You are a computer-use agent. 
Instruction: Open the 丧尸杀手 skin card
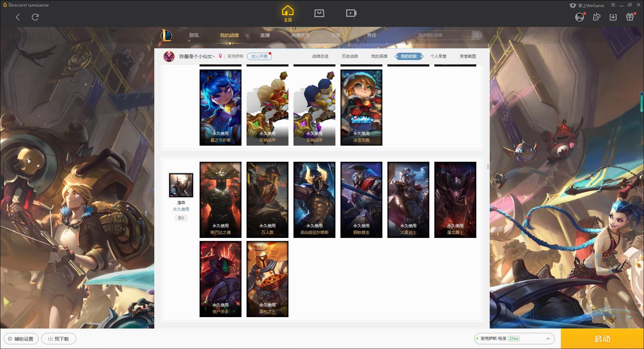(220, 279)
